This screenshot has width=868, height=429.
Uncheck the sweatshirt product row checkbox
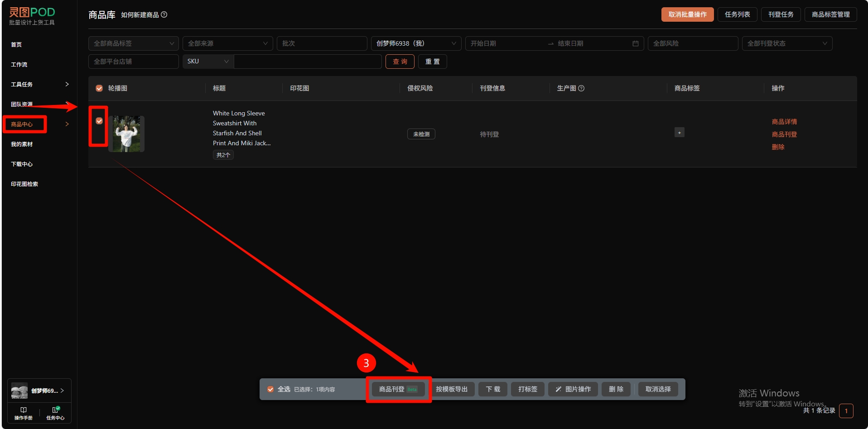tap(99, 121)
